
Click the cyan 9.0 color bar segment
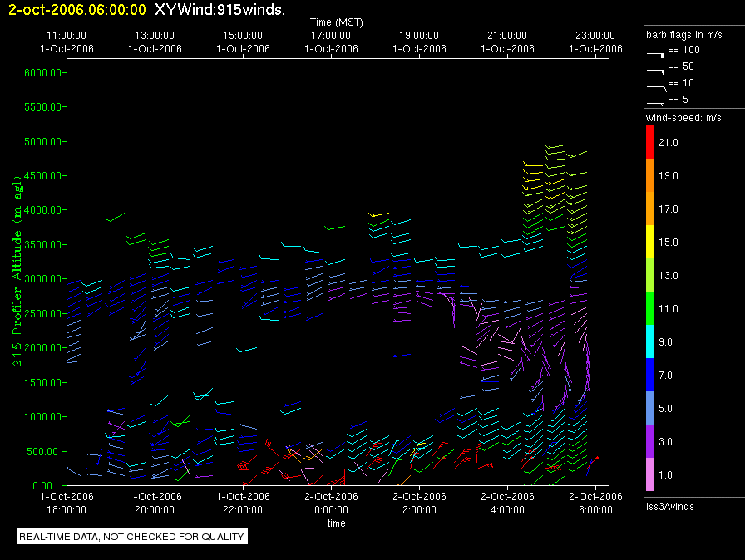pyautogui.click(x=650, y=341)
